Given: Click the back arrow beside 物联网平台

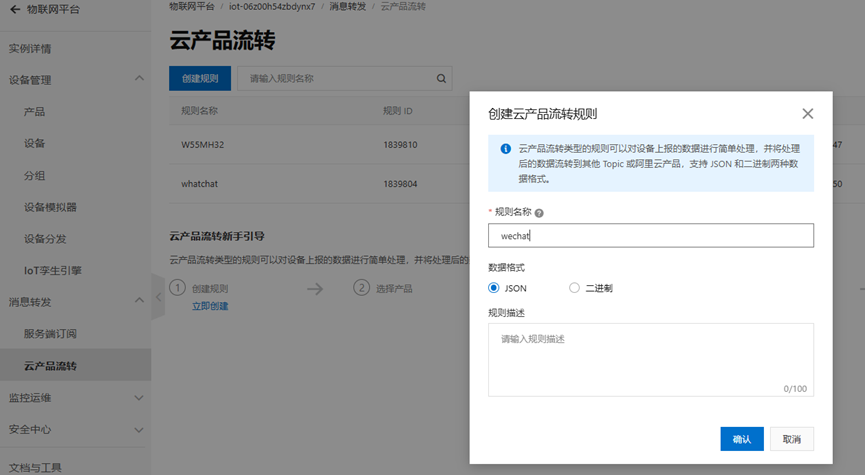Looking at the screenshot, I should (14, 10).
